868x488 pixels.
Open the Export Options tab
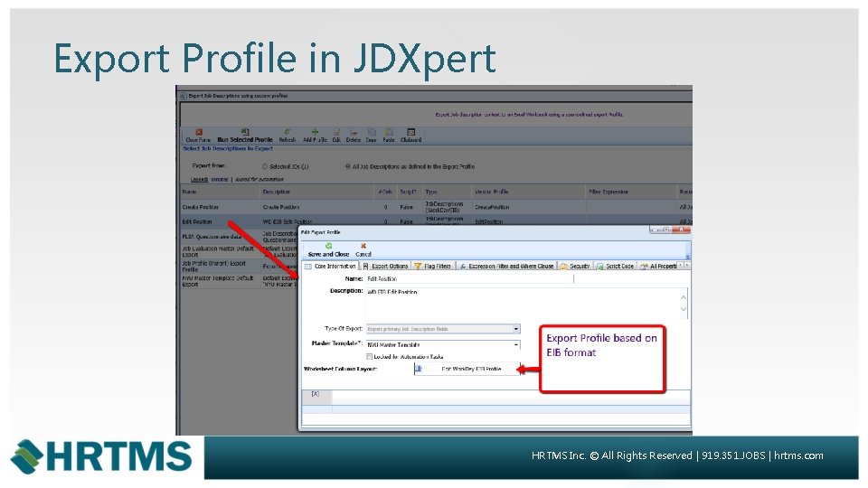tap(385, 266)
